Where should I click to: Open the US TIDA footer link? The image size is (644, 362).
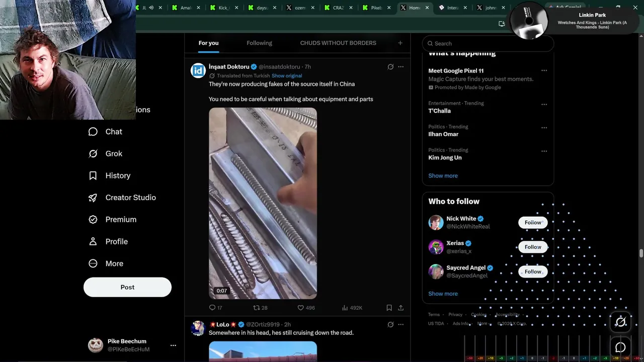(x=436, y=324)
